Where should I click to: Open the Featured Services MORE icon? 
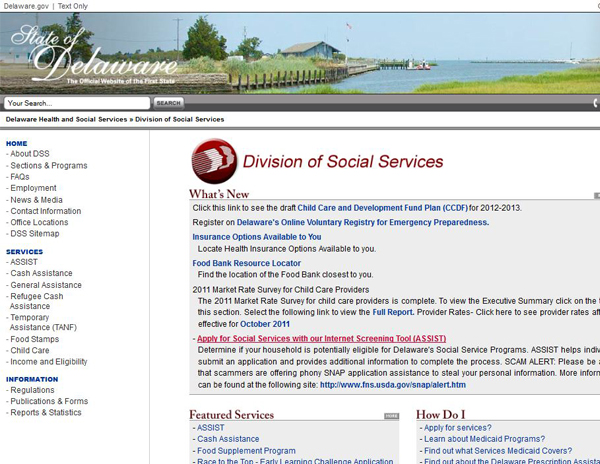[x=391, y=416]
